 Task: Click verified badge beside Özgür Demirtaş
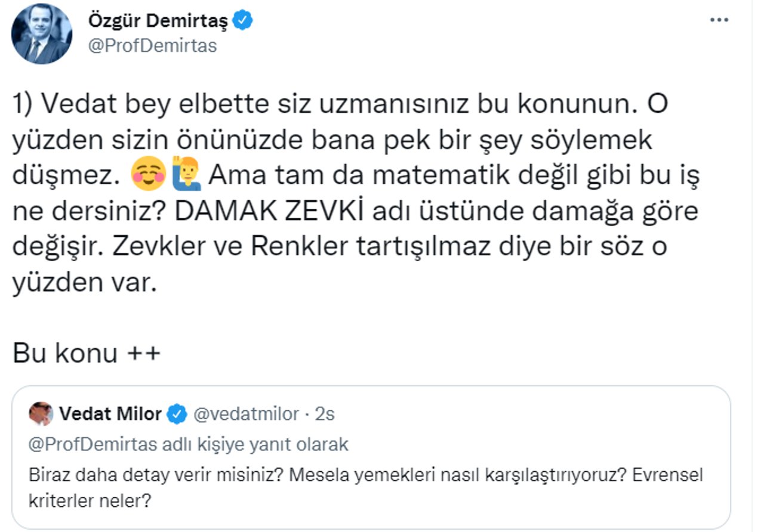click(243, 21)
